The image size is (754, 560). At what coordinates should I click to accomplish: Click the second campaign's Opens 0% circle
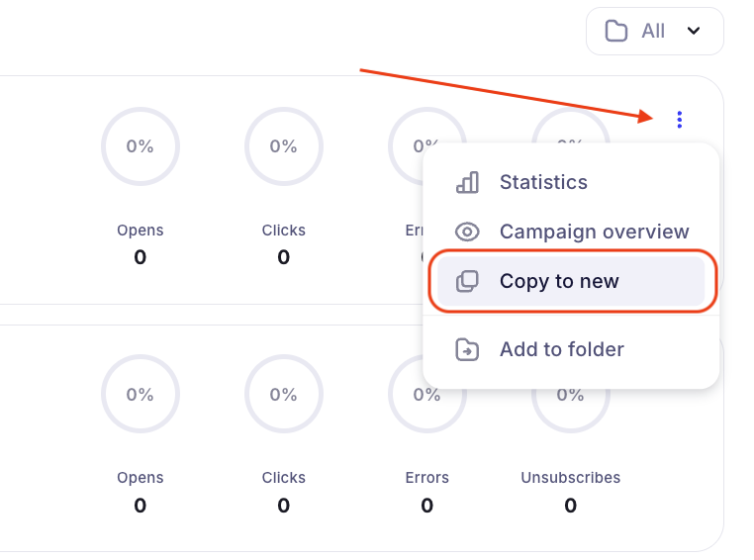[x=141, y=394]
